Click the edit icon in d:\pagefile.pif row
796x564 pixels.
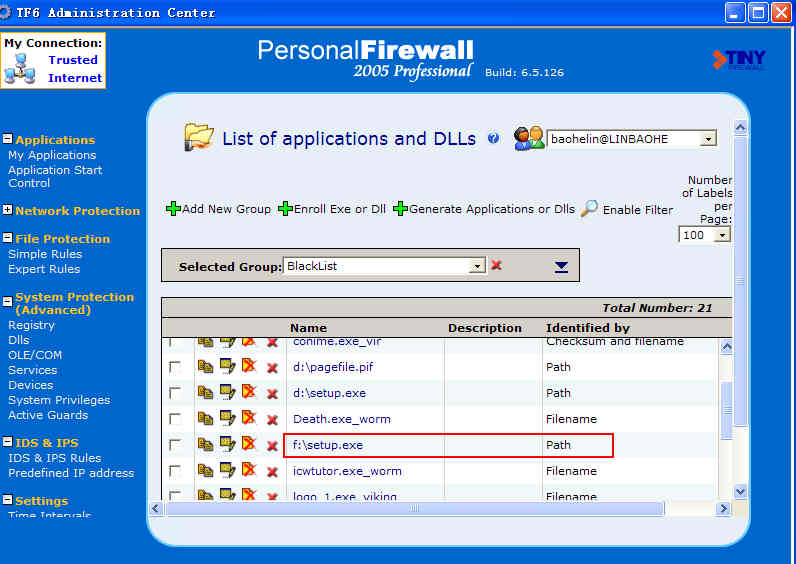click(227, 366)
